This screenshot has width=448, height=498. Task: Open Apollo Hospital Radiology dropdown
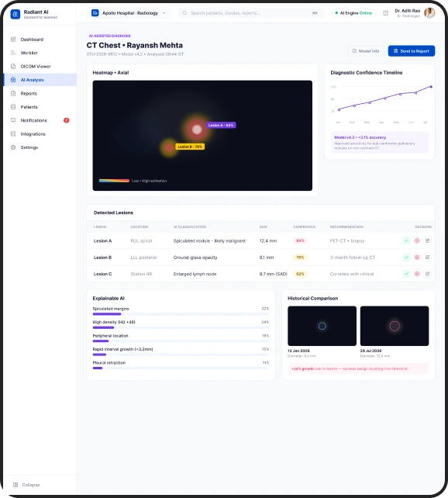(x=129, y=13)
